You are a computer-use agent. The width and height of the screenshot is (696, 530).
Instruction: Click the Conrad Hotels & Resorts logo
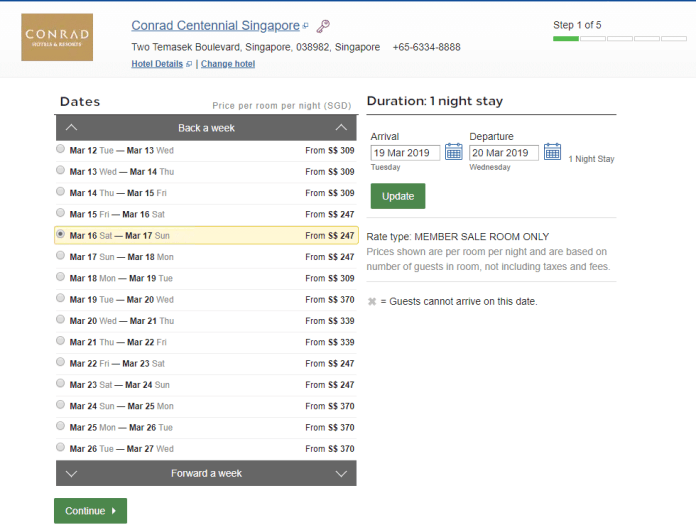(57, 37)
